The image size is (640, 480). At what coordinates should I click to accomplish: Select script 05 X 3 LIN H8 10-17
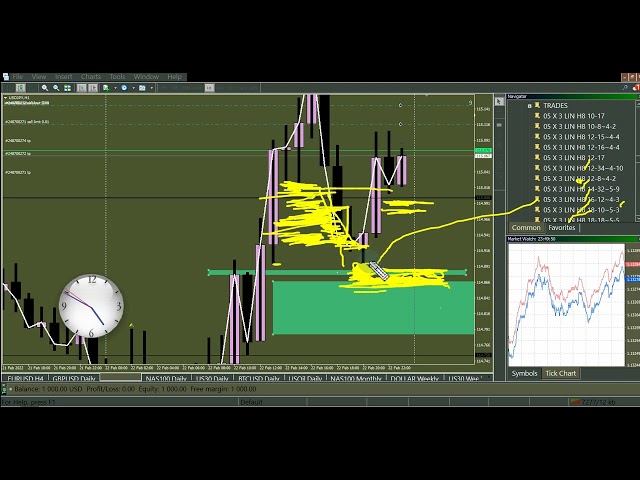573,116
